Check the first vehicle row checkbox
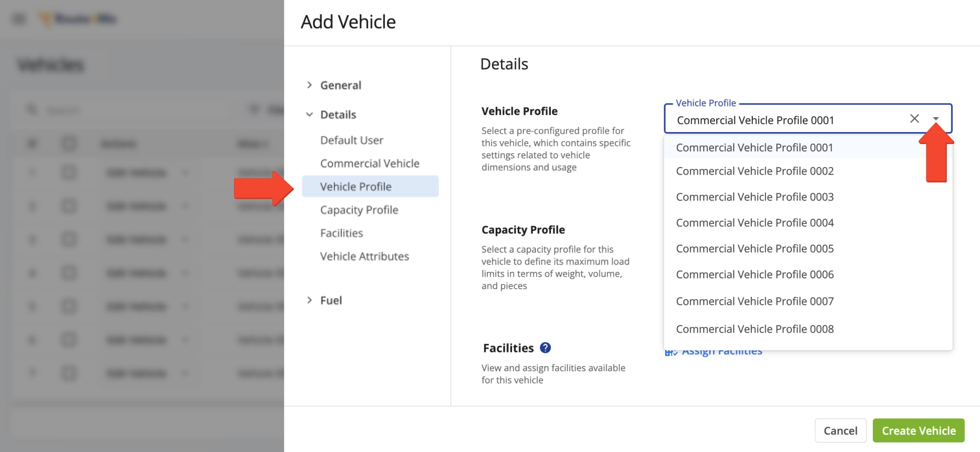The height and width of the screenshot is (452, 980). [x=69, y=172]
